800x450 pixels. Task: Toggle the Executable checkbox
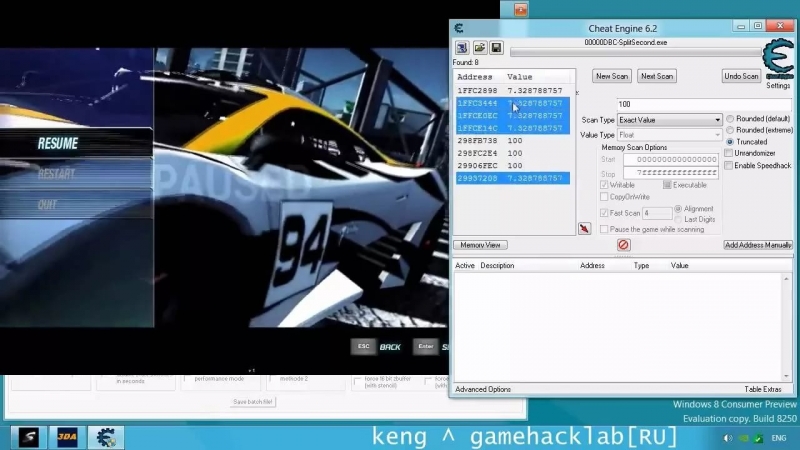667,185
